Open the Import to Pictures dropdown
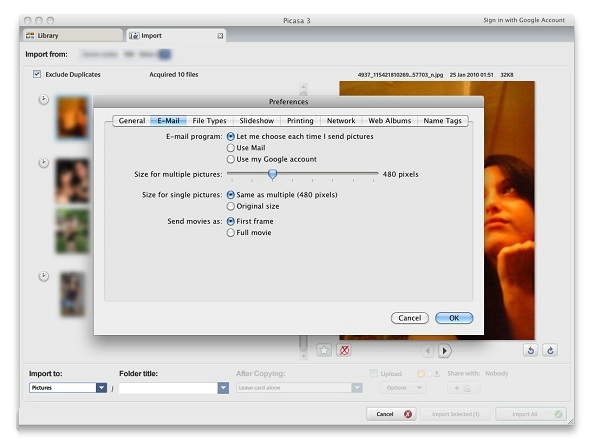The image size is (600, 448). [101, 388]
